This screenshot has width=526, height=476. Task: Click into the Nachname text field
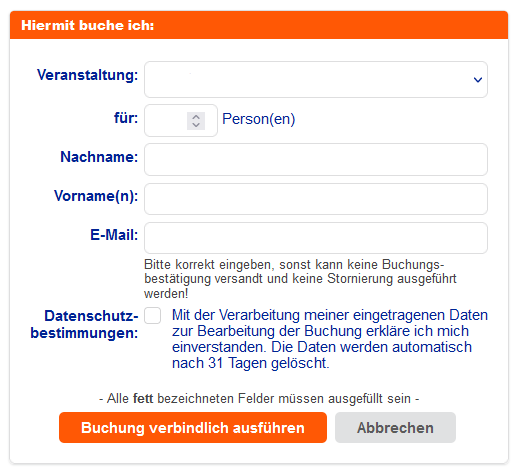click(x=316, y=160)
